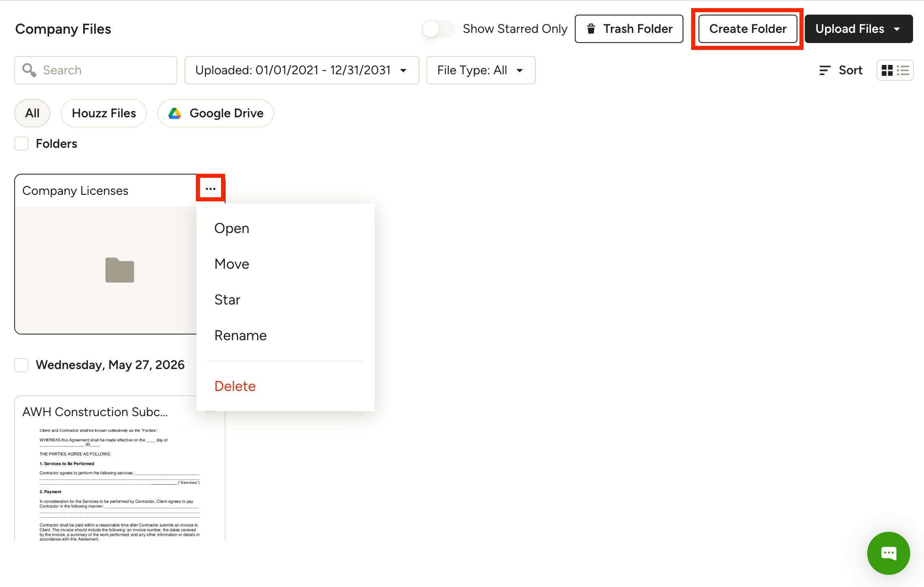Open the File Type: All dropdown
Image resolution: width=924 pixels, height=587 pixels.
[481, 70]
